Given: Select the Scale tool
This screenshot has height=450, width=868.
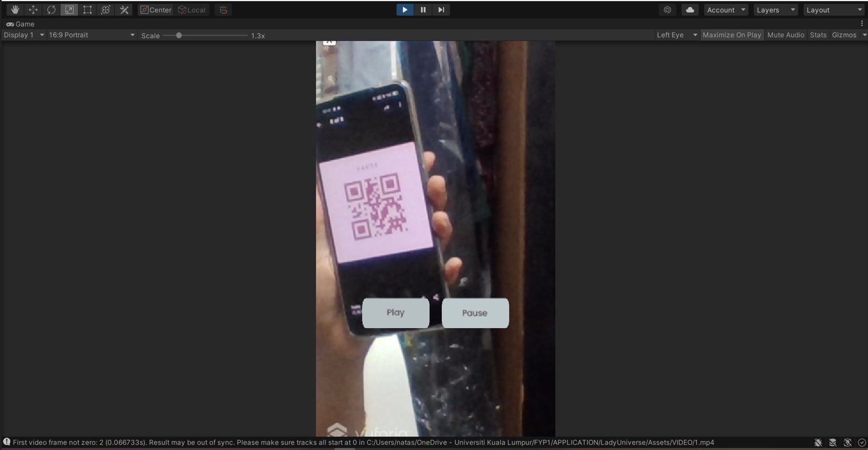Looking at the screenshot, I should pos(69,10).
